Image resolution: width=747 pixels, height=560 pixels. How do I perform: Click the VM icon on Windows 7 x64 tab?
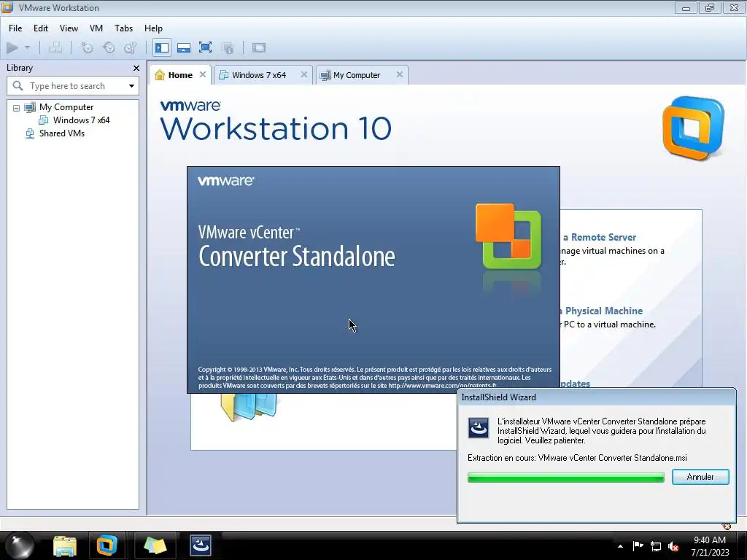coord(223,75)
